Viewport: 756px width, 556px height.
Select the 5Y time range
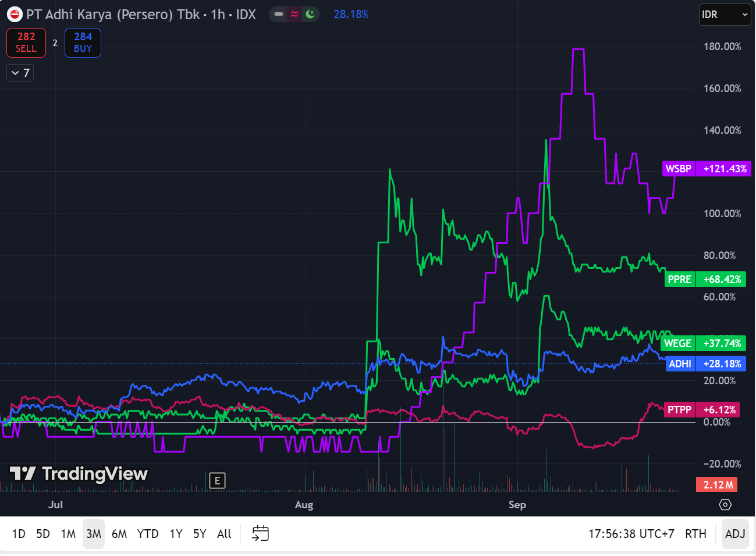[x=200, y=534]
